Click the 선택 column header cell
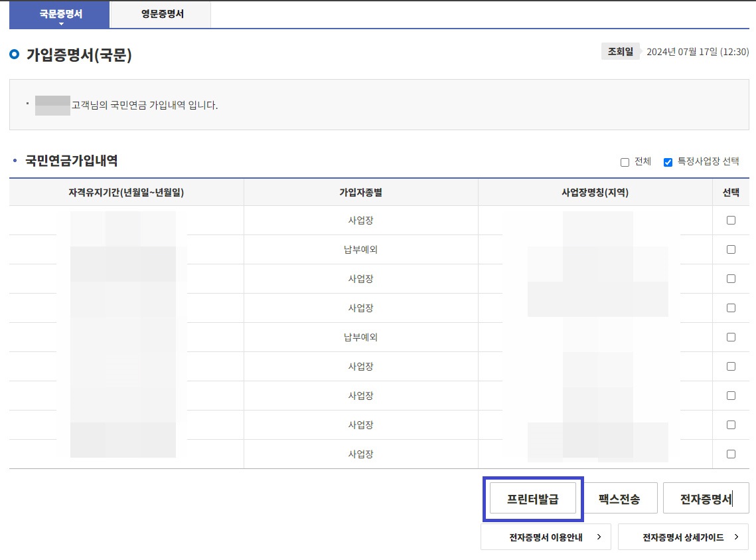This screenshot has width=756, height=560. 731,192
